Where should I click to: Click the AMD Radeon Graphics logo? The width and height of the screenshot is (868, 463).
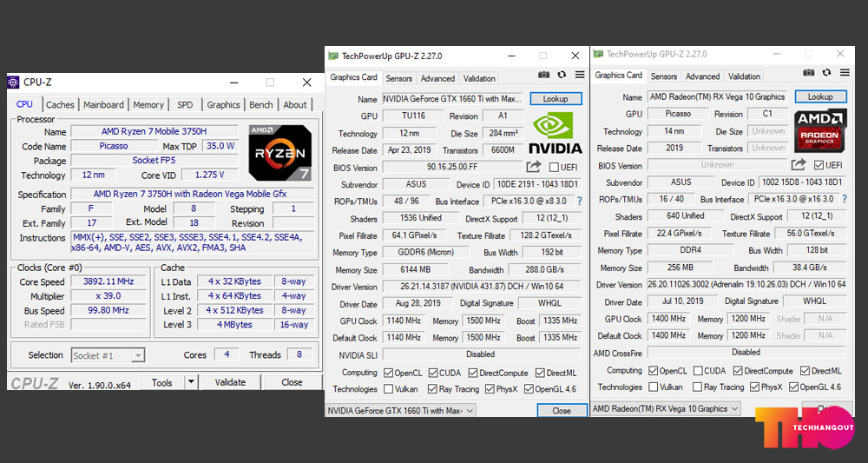coord(820,130)
